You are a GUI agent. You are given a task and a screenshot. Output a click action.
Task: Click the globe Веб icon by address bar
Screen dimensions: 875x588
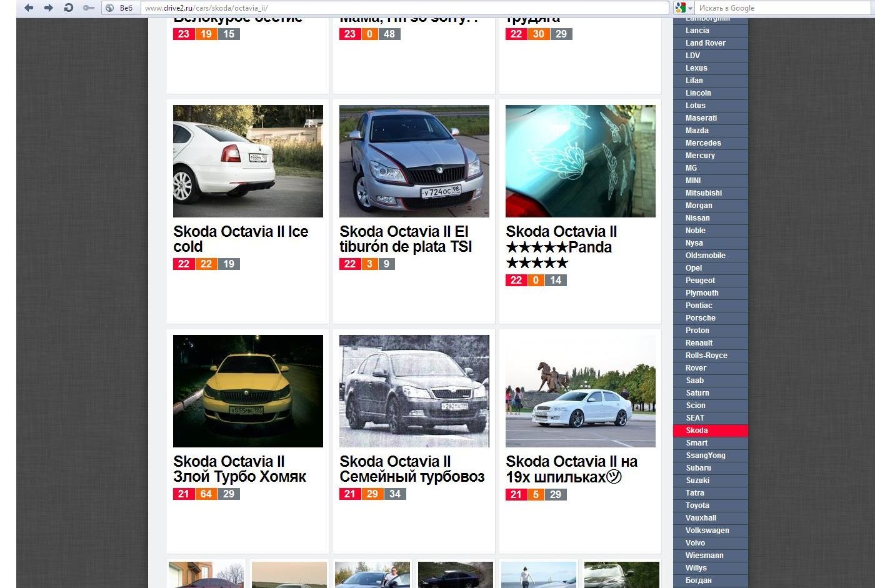point(119,8)
